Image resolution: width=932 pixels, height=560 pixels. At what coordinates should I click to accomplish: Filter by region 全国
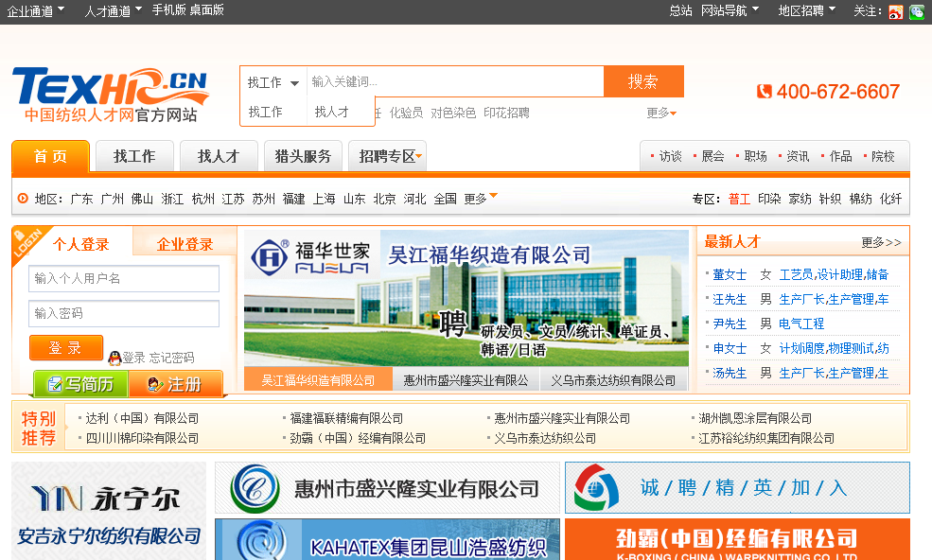[x=446, y=200]
